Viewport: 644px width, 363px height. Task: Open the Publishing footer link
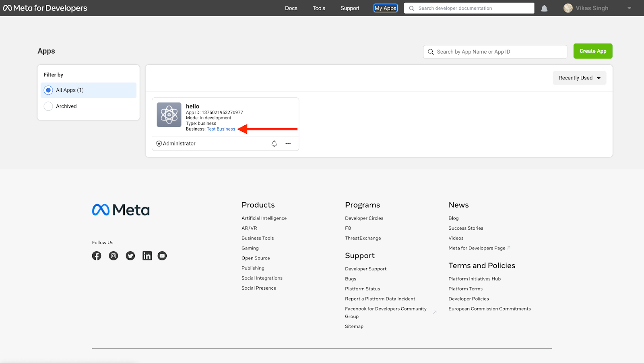[x=253, y=268]
